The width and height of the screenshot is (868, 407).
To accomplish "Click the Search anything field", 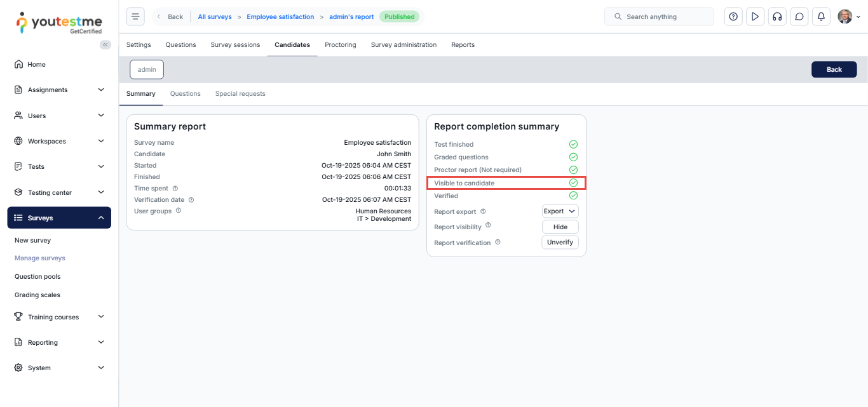I will [659, 17].
